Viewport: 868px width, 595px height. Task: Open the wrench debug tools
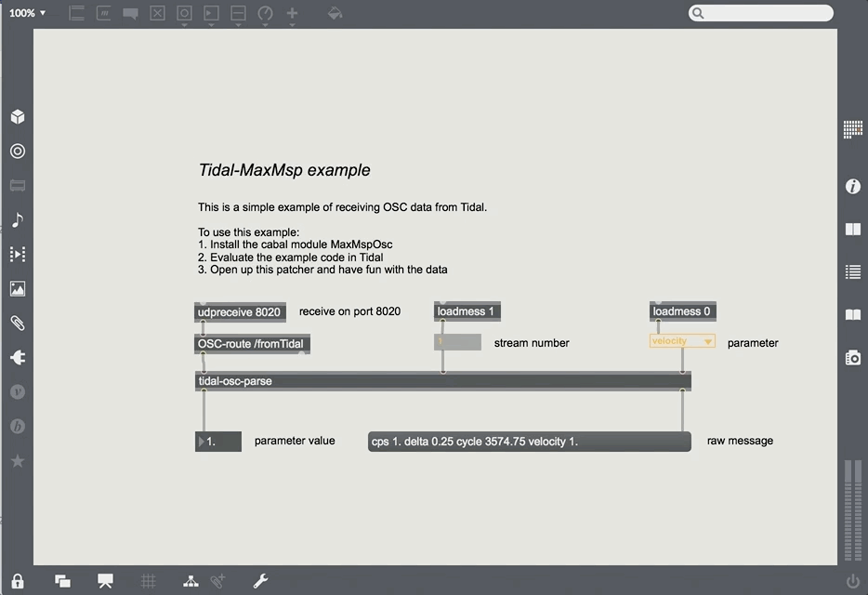point(260,581)
